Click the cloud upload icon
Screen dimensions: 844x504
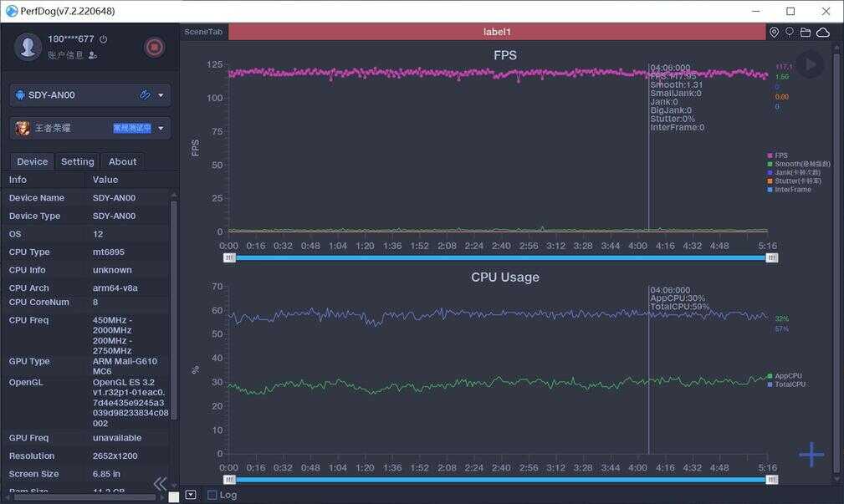(823, 33)
